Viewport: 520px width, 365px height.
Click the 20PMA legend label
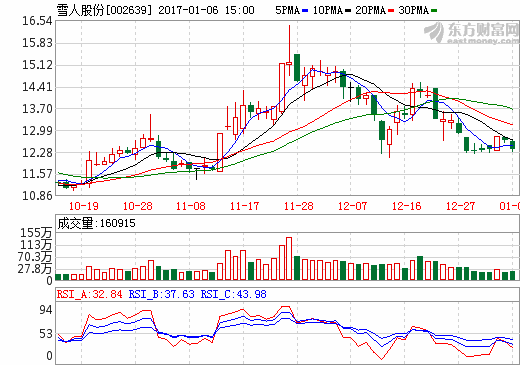click(371, 10)
